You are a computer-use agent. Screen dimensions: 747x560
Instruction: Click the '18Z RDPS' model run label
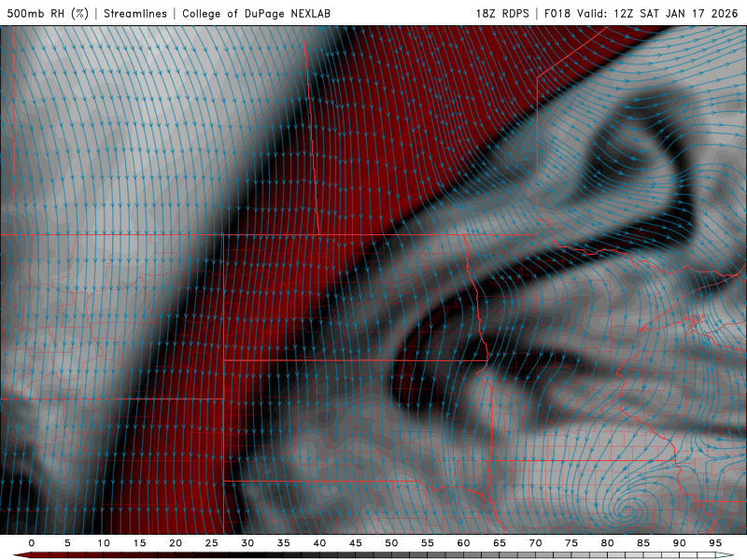[502, 13]
